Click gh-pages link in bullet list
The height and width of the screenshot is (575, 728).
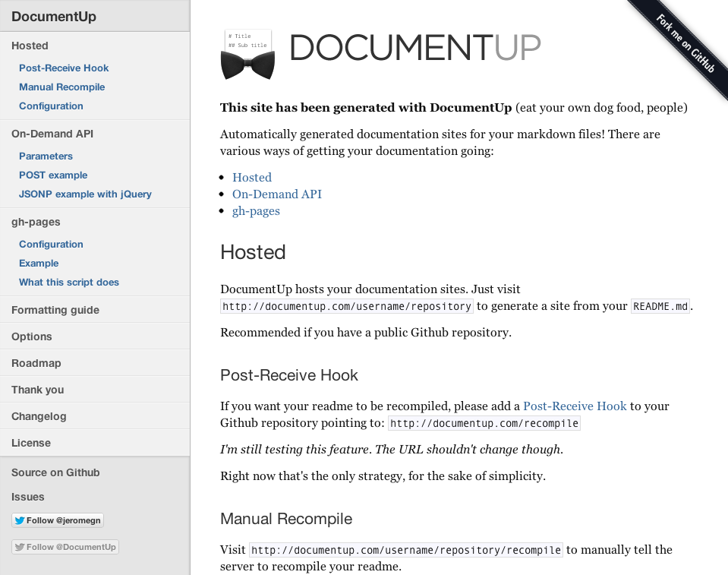pyautogui.click(x=257, y=211)
